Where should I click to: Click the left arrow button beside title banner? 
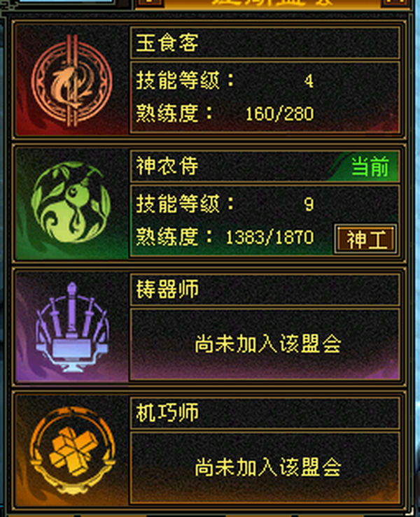150,3
